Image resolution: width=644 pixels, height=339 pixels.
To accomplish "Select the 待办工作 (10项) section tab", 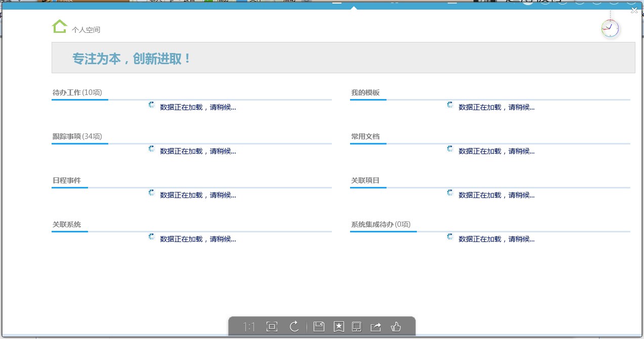I will (77, 93).
